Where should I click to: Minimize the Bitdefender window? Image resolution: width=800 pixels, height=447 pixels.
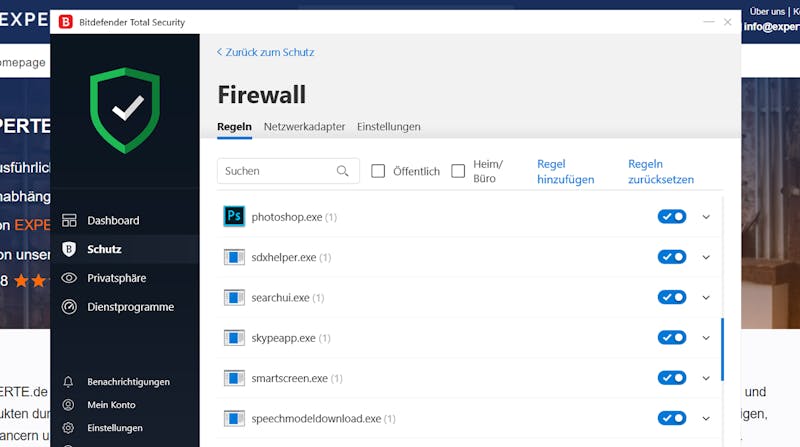709,22
